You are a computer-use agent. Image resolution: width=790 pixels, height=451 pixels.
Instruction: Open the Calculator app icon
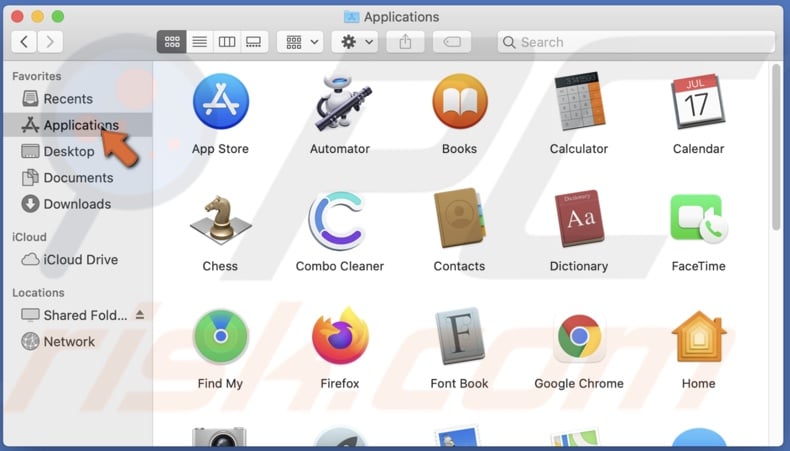click(x=579, y=102)
